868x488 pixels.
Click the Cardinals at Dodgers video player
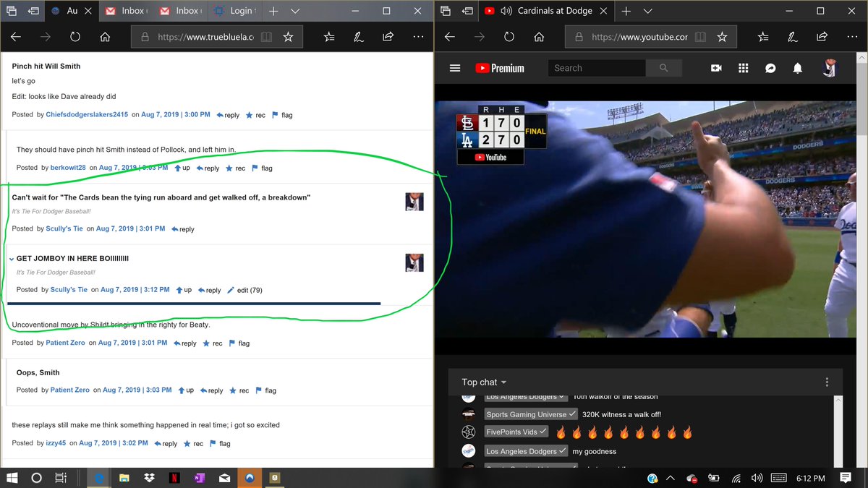click(644, 219)
